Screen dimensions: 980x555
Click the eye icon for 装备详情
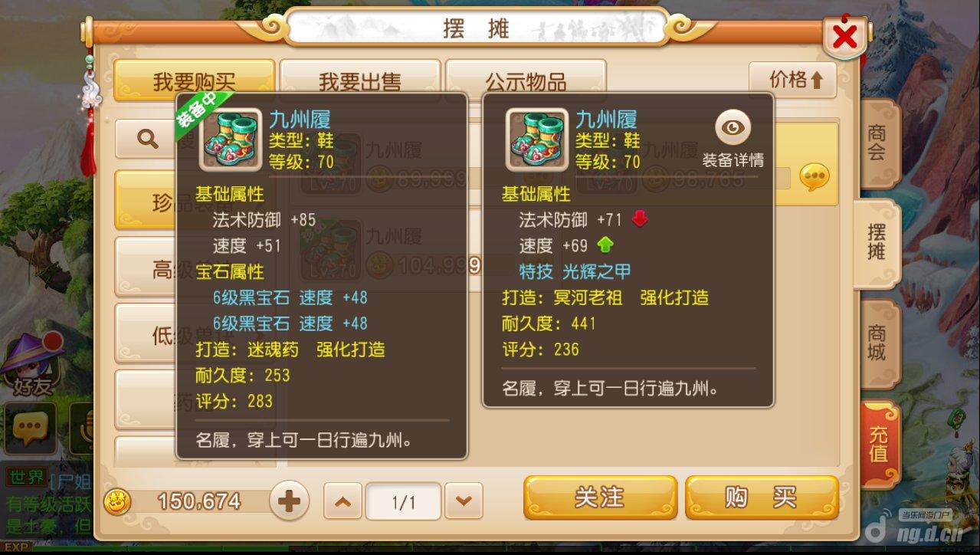[733, 128]
